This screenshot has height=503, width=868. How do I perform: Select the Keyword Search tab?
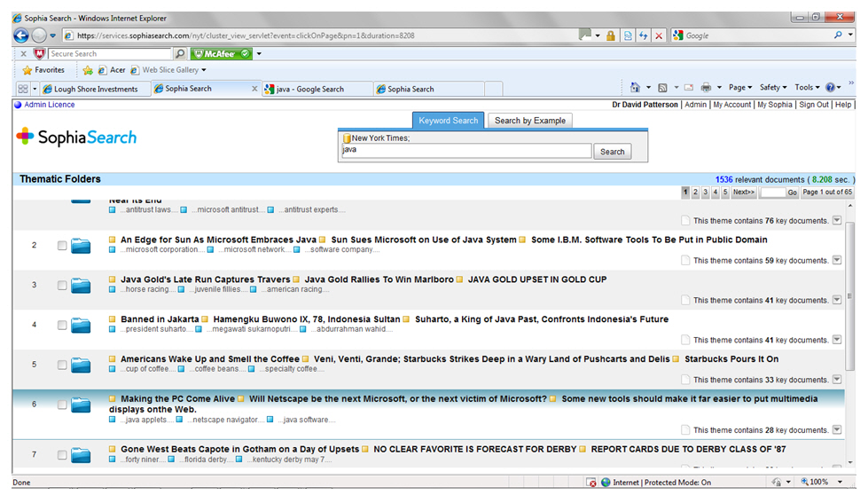[x=448, y=121]
